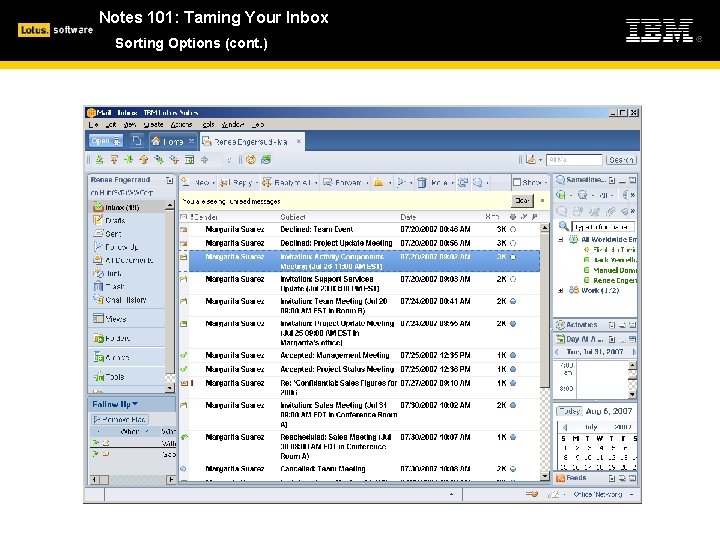720x540 pixels.
Task: Expand the Work contact group
Action: tap(561, 291)
